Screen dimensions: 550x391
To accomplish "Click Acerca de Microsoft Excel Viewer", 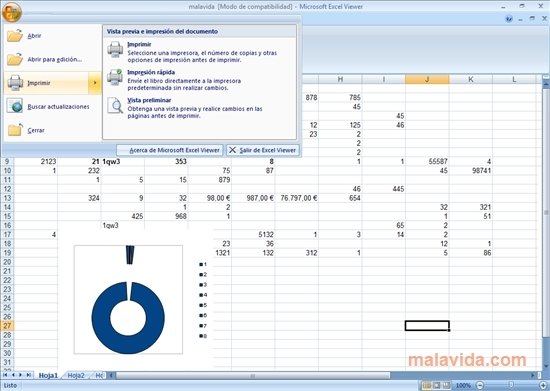I will pos(170,150).
